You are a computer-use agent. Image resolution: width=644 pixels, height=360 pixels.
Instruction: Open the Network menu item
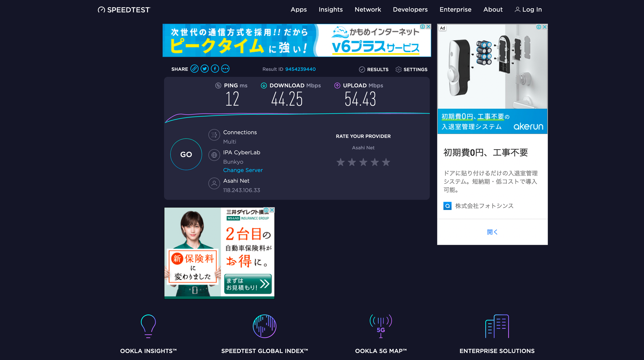pos(368,9)
